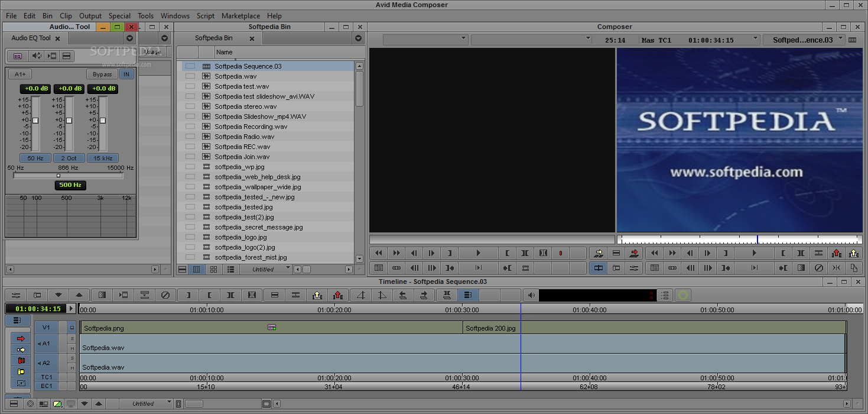Switch bin to Text view icon
Image resolution: width=868 pixels, height=414 pixels.
pos(197,269)
